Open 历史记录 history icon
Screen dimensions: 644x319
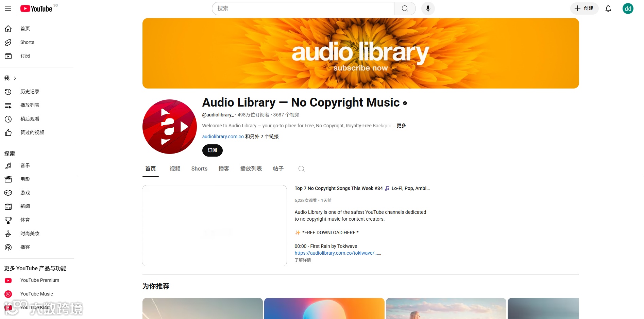coord(8,92)
